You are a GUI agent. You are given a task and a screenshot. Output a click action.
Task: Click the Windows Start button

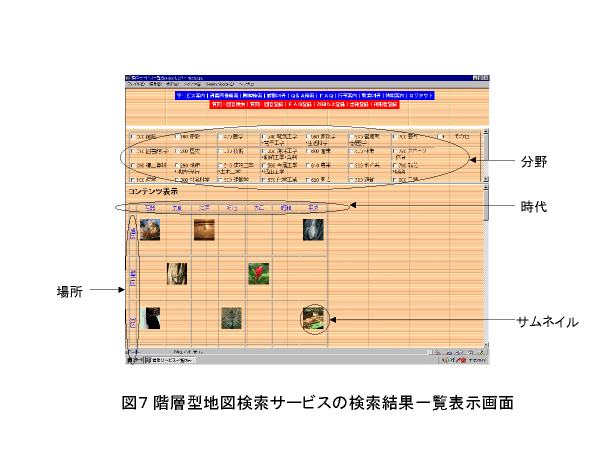(x=134, y=360)
